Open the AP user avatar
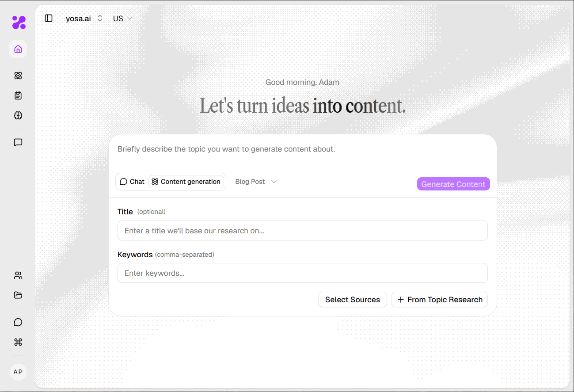This screenshot has height=392, width=574. pos(18,372)
